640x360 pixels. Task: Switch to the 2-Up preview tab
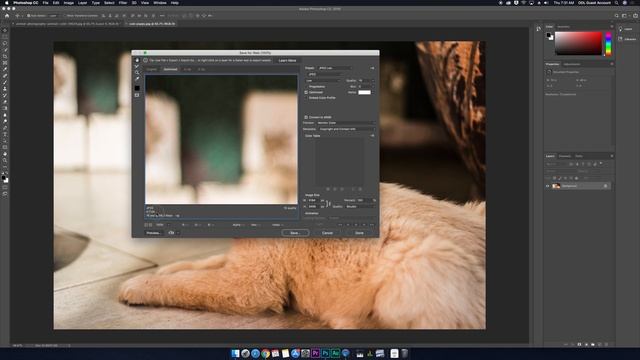click(187, 69)
